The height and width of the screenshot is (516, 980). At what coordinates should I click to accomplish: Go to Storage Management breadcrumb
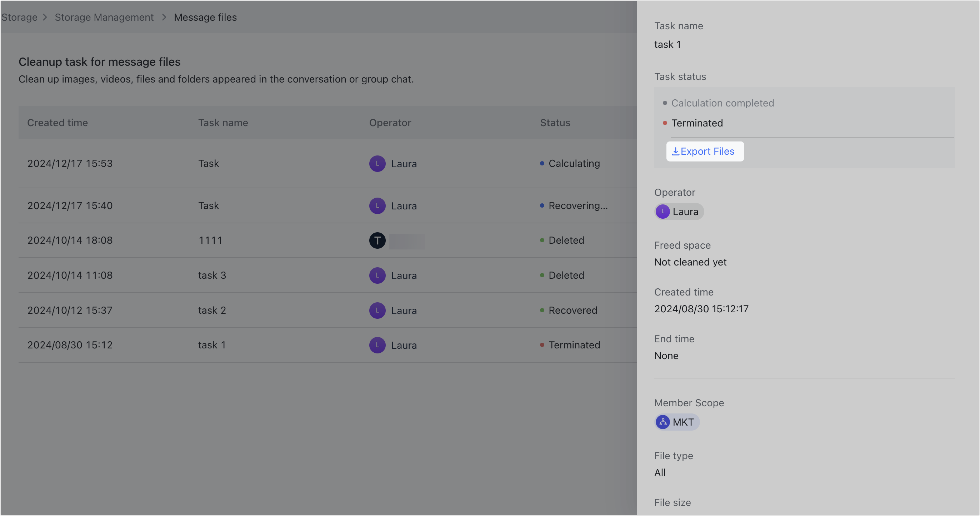tap(104, 17)
